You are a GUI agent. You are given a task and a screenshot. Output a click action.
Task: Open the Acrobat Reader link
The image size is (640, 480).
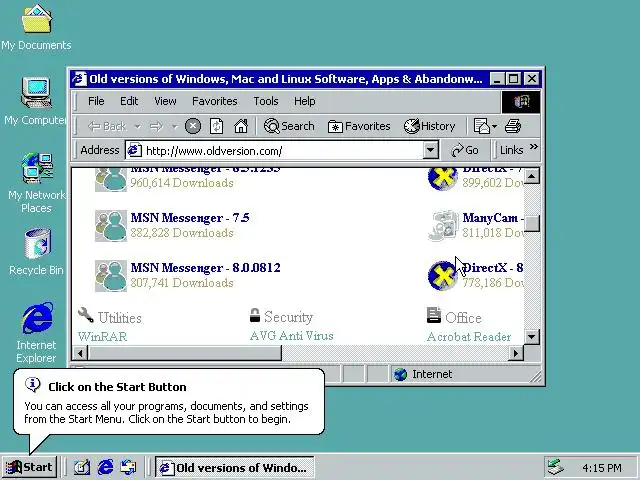click(469, 337)
